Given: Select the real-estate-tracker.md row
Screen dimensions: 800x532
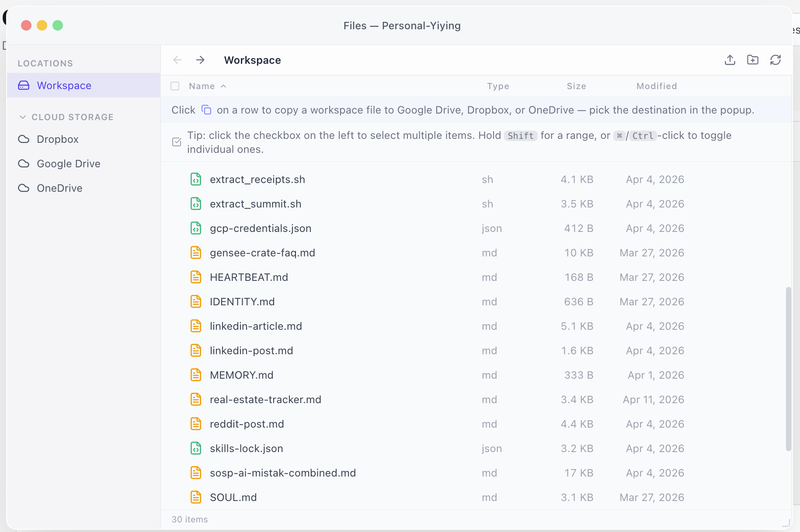Looking at the screenshot, I should 265,399.
